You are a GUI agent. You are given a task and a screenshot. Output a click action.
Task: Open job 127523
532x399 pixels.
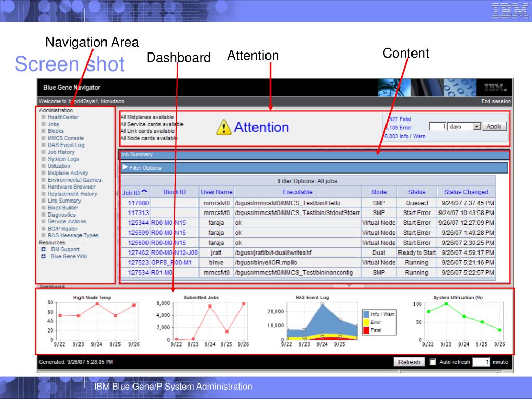point(138,262)
